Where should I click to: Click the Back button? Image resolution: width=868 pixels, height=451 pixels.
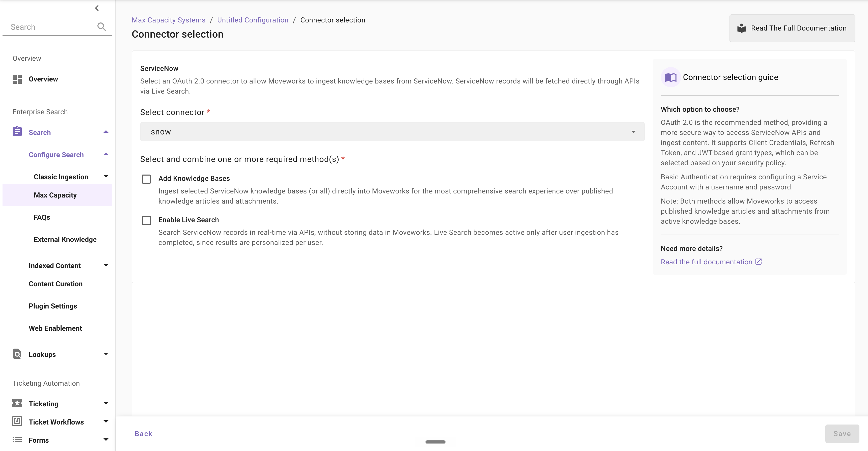click(x=144, y=434)
